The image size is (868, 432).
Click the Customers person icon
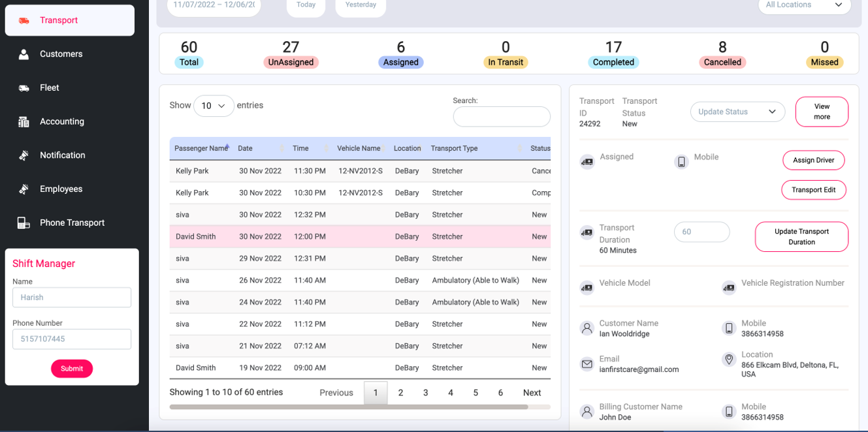[x=24, y=54]
